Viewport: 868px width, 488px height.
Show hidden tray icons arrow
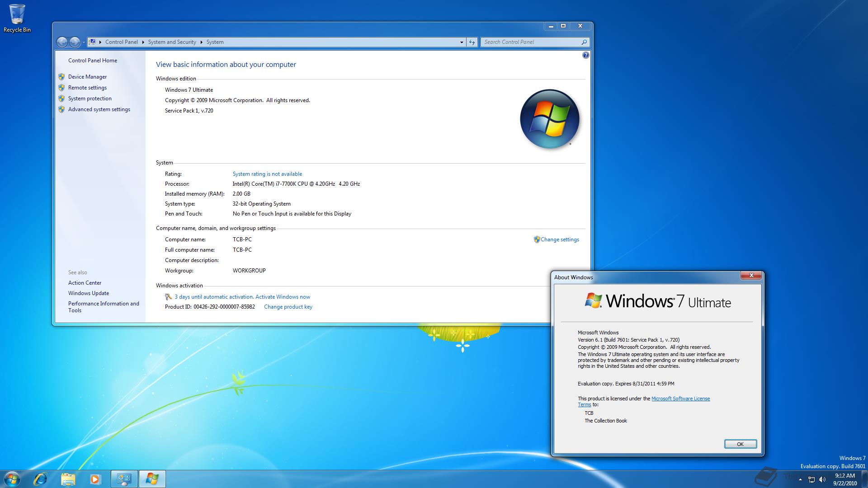coord(800,479)
